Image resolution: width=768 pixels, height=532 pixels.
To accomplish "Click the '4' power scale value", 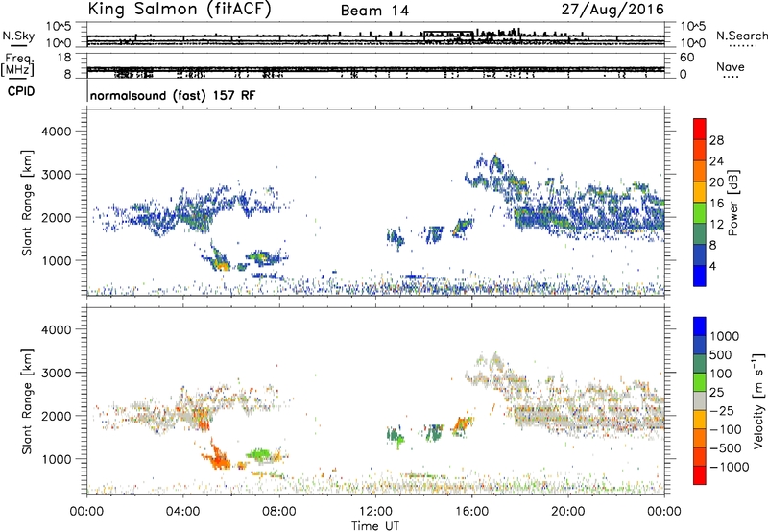I will pyautogui.click(x=712, y=266).
